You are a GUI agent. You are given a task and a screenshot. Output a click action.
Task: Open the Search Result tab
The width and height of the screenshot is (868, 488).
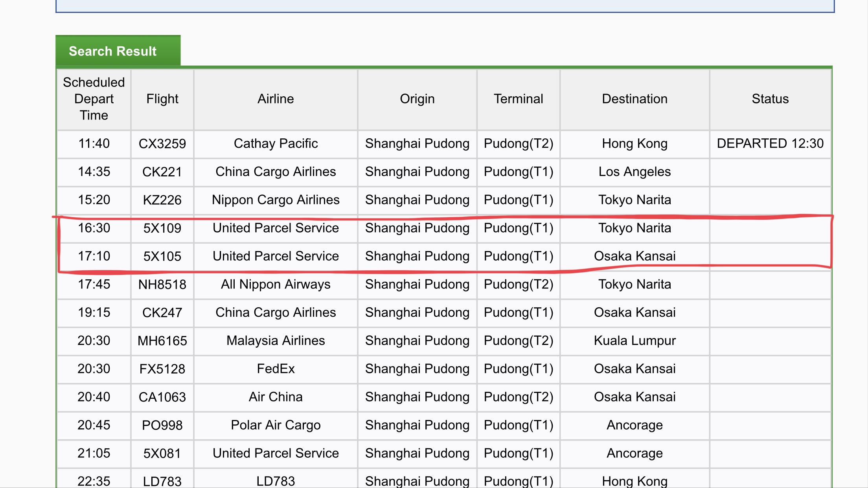[x=118, y=51]
